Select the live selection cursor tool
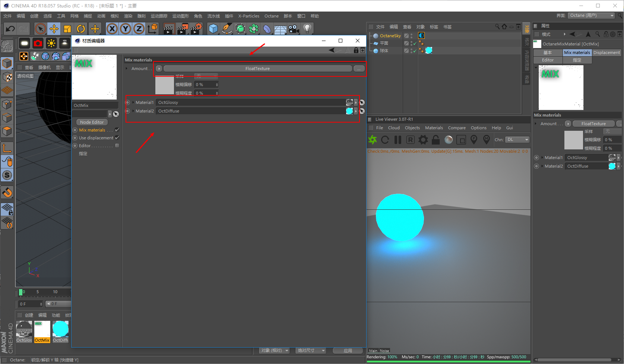Image resolution: width=624 pixels, height=364 pixels. 40,29
